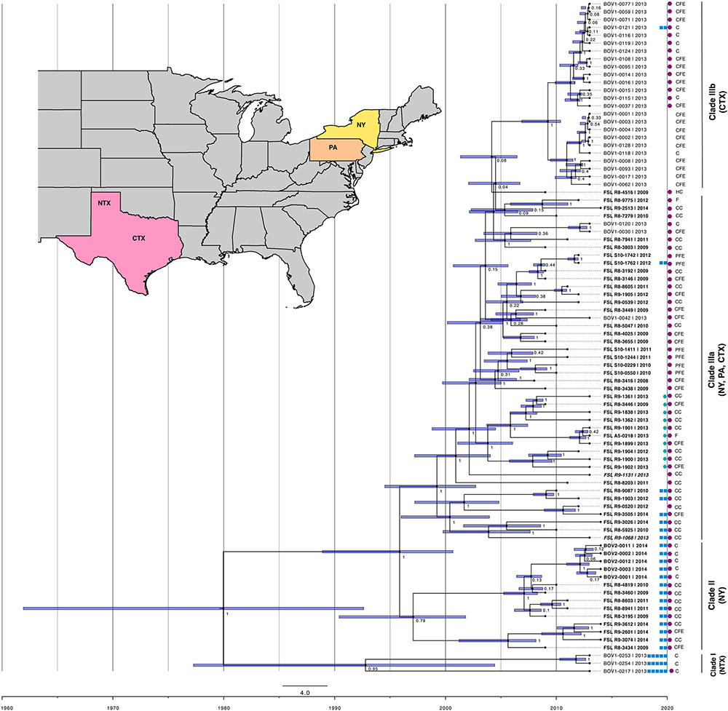Click tip label FSL R8-9087 | 2010
This screenshot has width=728, height=711.
pyautogui.click(x=625, y=490)
